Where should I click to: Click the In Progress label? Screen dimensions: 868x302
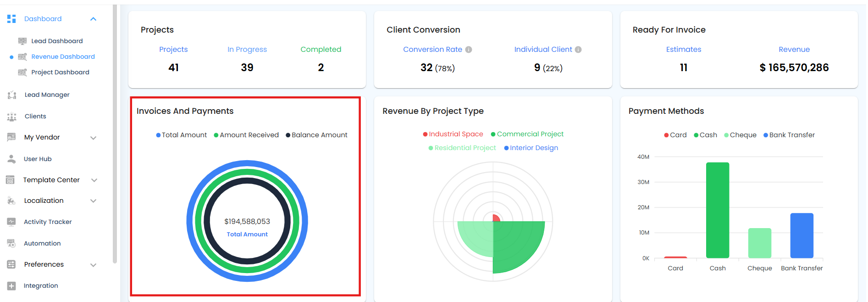pos(247,50)
